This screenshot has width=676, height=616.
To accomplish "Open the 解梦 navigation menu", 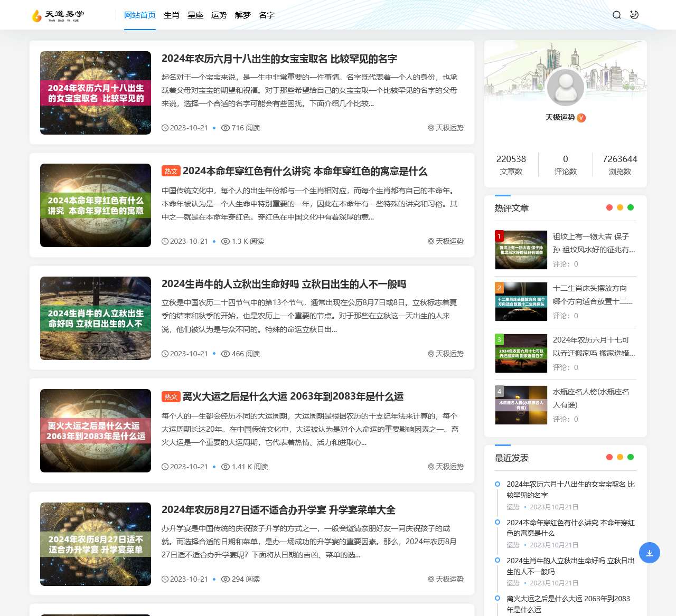I will click(x=243, y=15).
